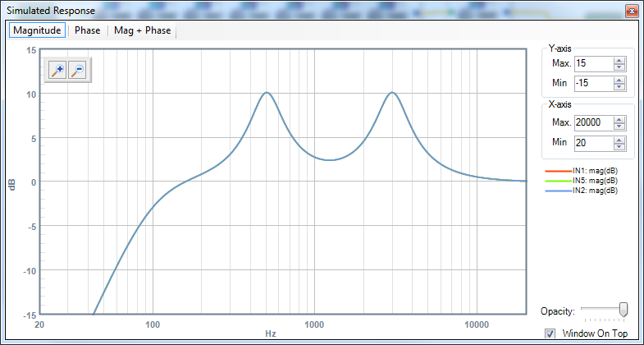Image resolution: width=644 pixels, height=345 pixels.
Task: Toggle the Window On Top checkbox
Action: click(x=550, y=333)
